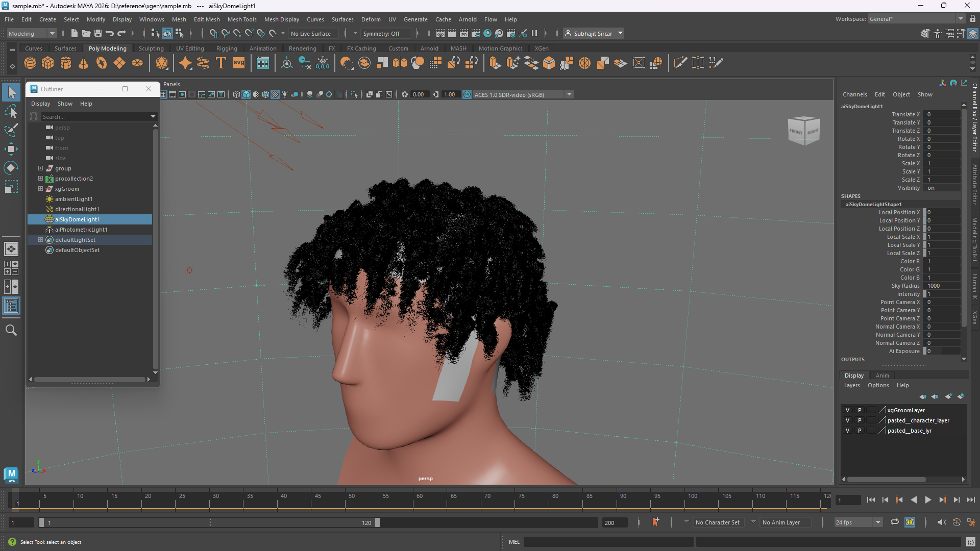Toggle visibility V of pasted__character_layer
Viewport: 980px width, 551px height.
pos(848,420)
